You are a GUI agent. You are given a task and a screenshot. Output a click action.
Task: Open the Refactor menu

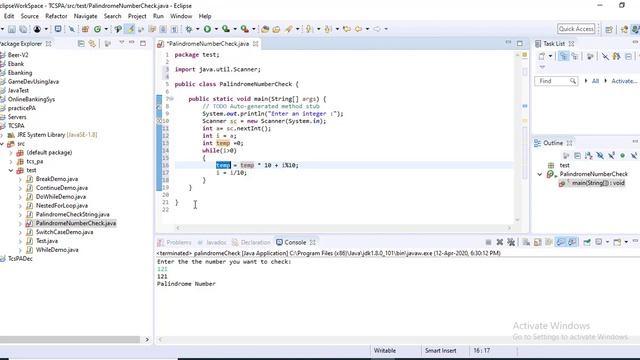point(56,16)
